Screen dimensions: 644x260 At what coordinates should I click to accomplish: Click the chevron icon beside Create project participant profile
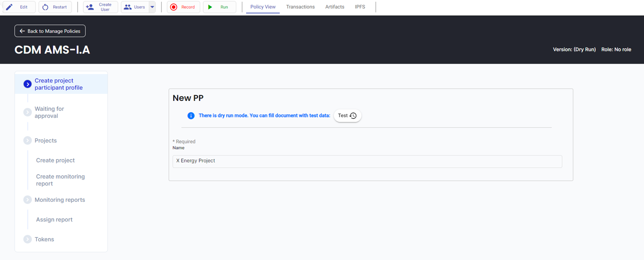tap(28, 84)
